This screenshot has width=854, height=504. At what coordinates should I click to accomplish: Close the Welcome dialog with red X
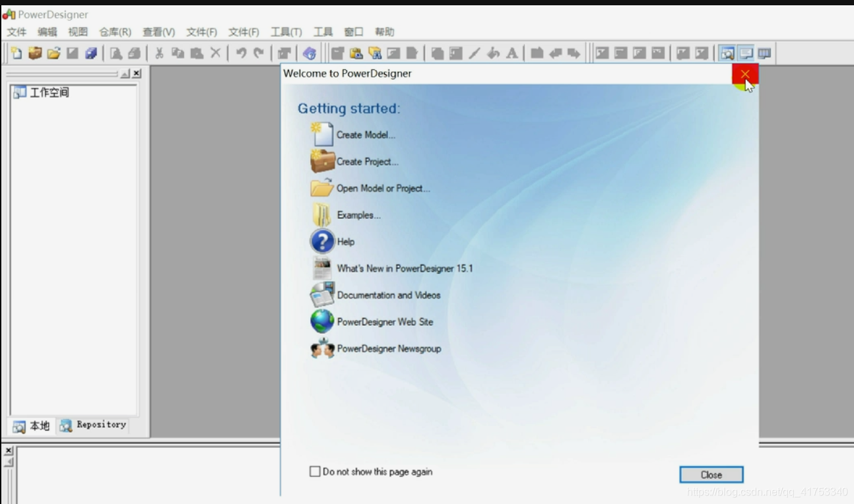pyautogui.click(x=745, y=74)
